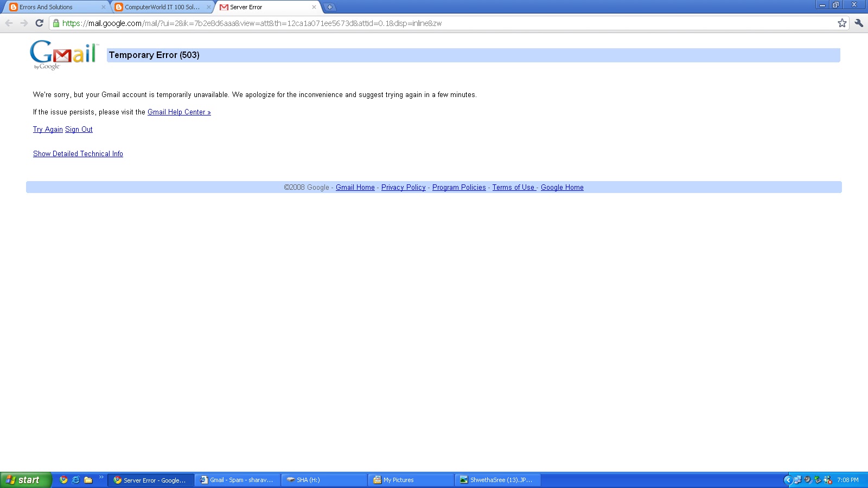Image resolution: width=868 pixels, height=488 pixels.
Task: Click the Sign Out link
Action: click(x=79, y=130)
